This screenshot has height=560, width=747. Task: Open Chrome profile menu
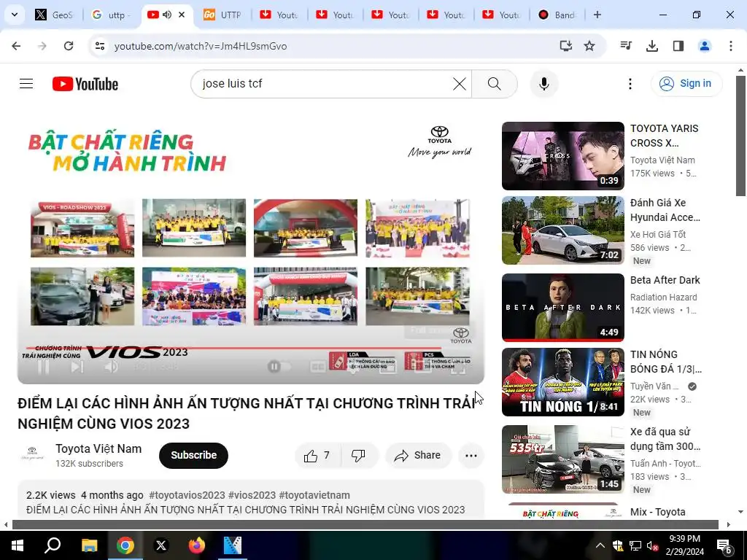point(704,46)
